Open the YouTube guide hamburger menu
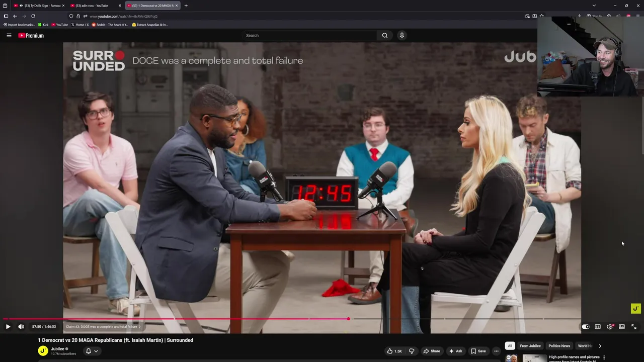Viewport: 644px width, 362px height. tap(9, 35)
